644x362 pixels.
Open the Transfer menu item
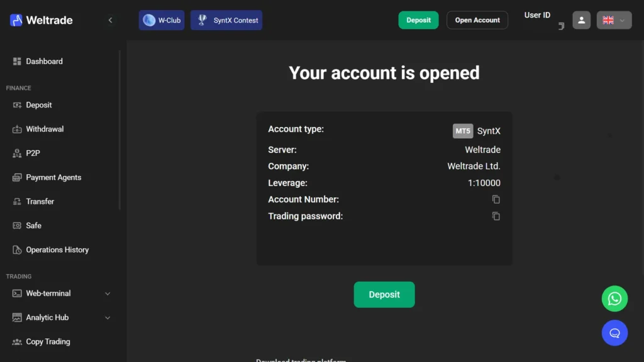pyautogui.click(x=40, y=202)
